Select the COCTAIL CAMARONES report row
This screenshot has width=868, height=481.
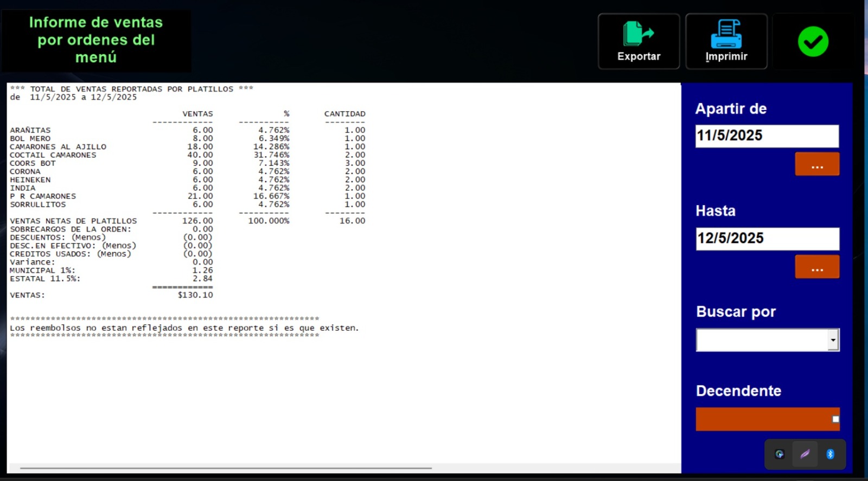[x=53, y=155]
